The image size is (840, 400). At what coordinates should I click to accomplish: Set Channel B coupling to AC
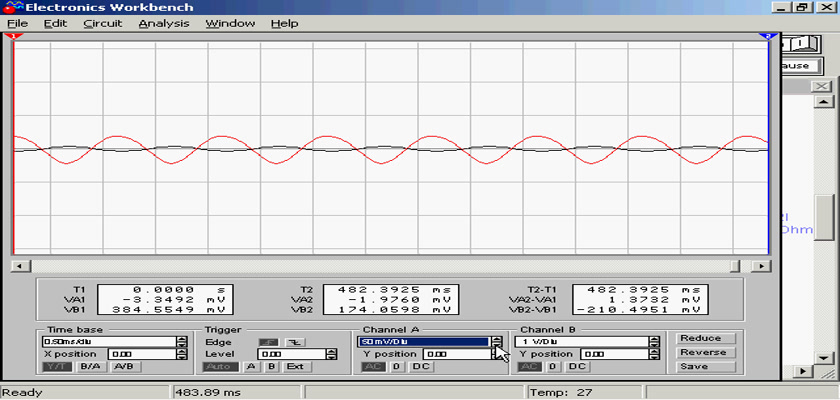530,367
